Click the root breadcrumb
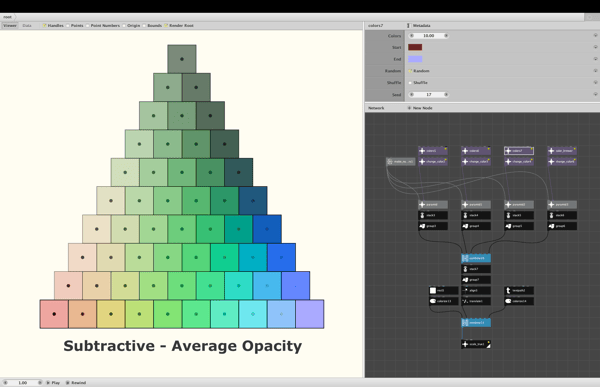600x387 pixels. click(7, 17)
